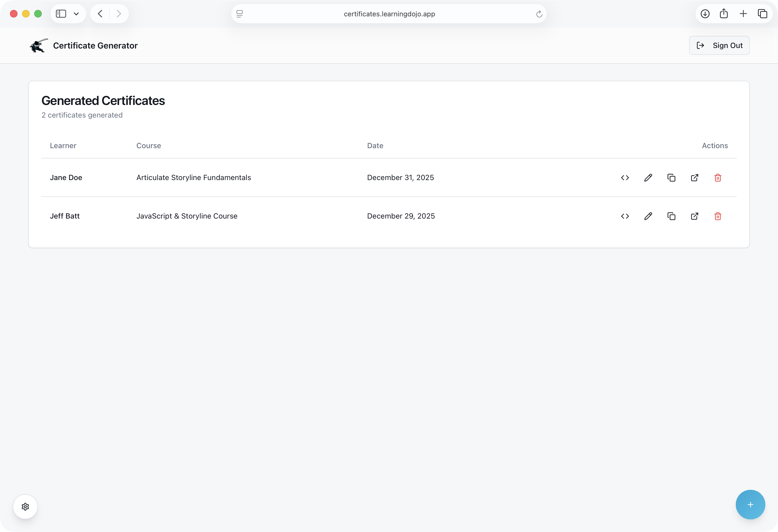Reload the certificates page

tap(539, 14)
